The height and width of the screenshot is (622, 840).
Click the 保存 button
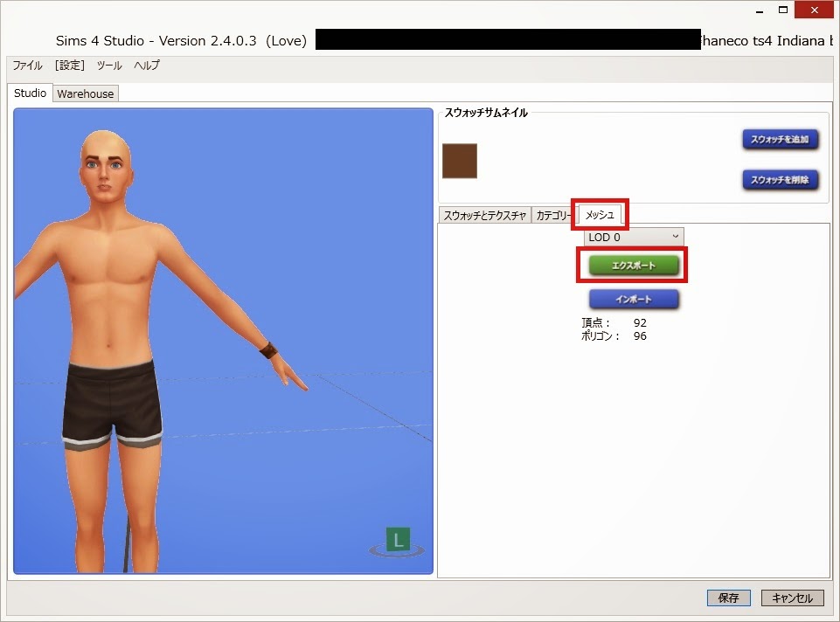[x=729, y=598]
